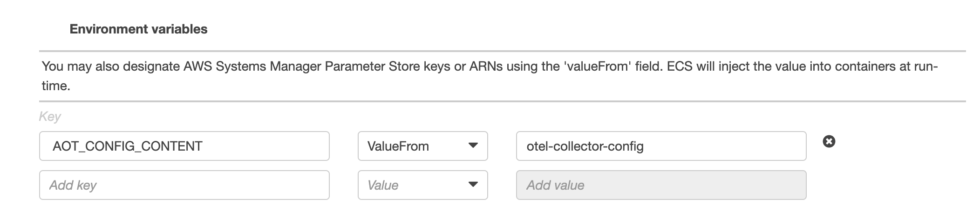This screenshot has height=212, width=980.
Task: Click the arrow on the Value placeholder dropdown
Action: [x=473, y=185]
